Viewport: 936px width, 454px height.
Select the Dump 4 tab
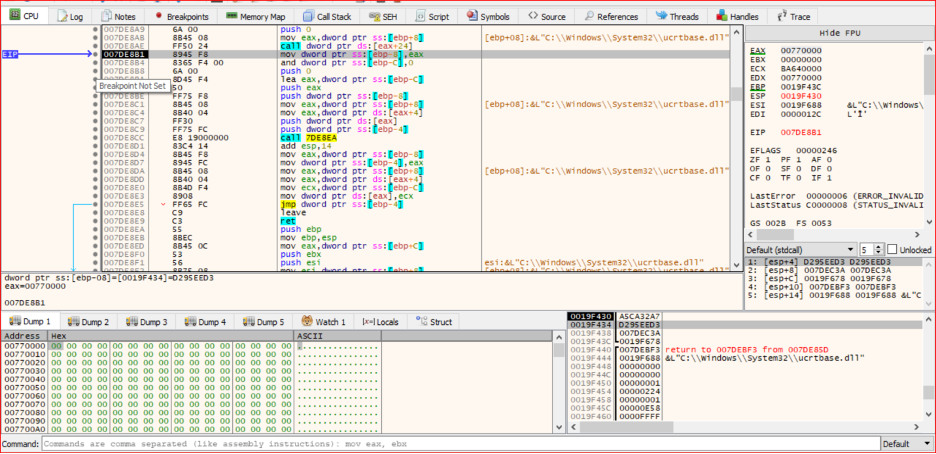coord(205,322)
